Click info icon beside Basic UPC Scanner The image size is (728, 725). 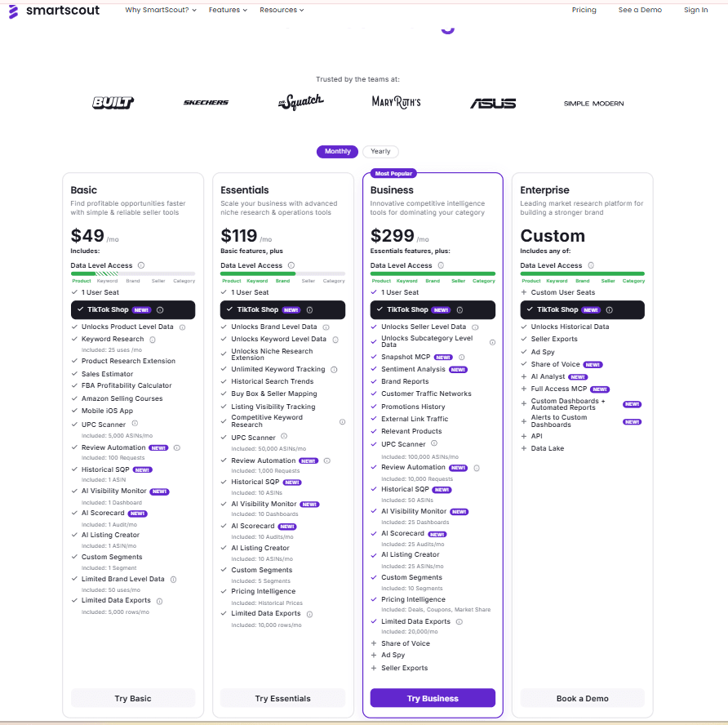[135, 423]
